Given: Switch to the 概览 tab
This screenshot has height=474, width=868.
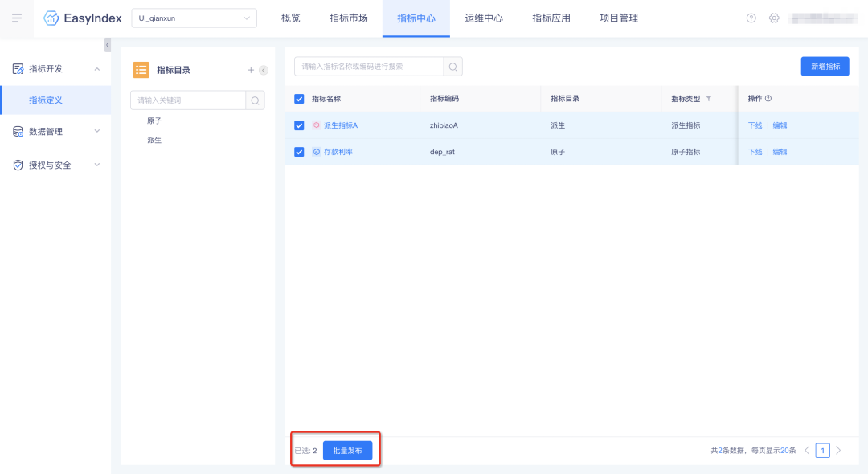Looking at the screenshot, I should click(291, 18).
